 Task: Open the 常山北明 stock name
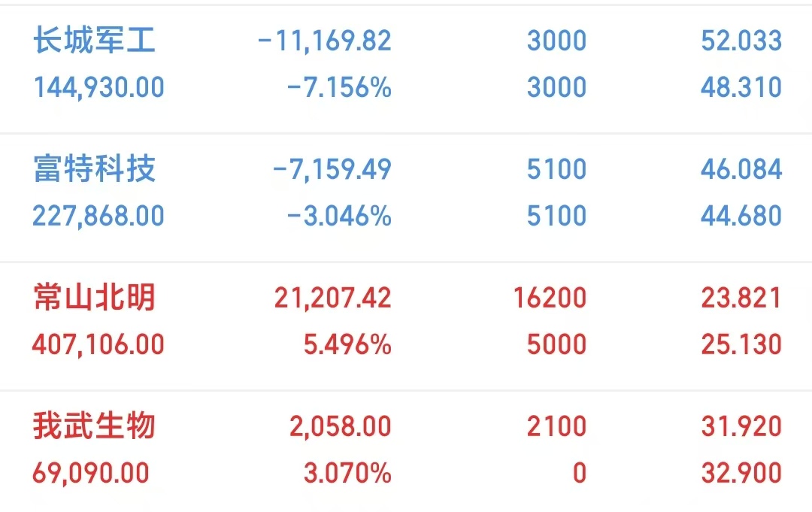[x=94, y=298]
